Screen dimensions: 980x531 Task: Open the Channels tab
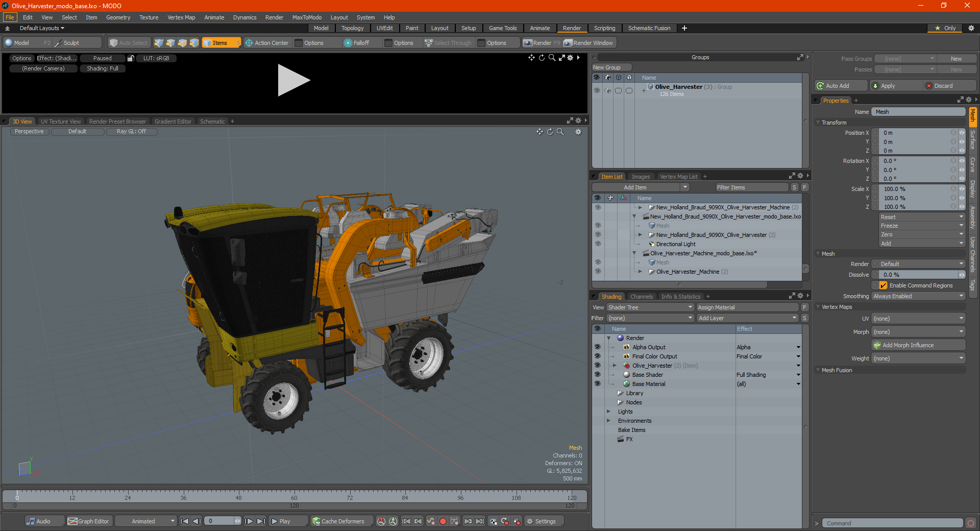[642, 297]
